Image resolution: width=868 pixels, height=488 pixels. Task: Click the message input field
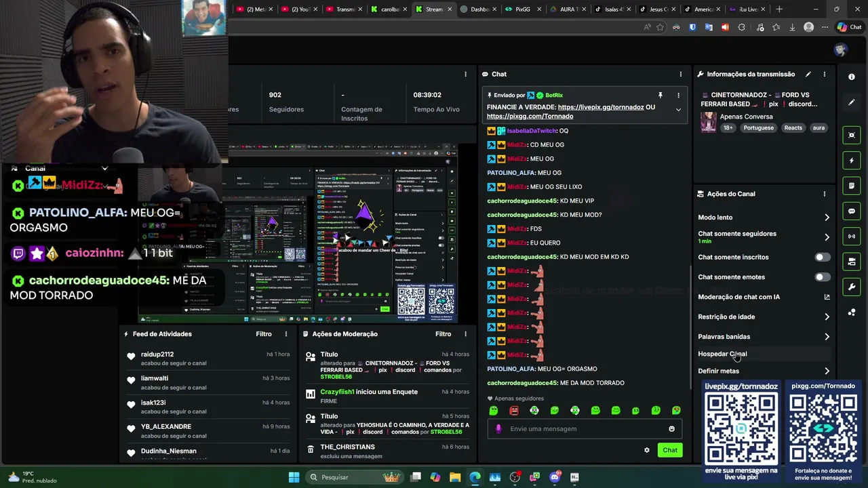(585, 429)
